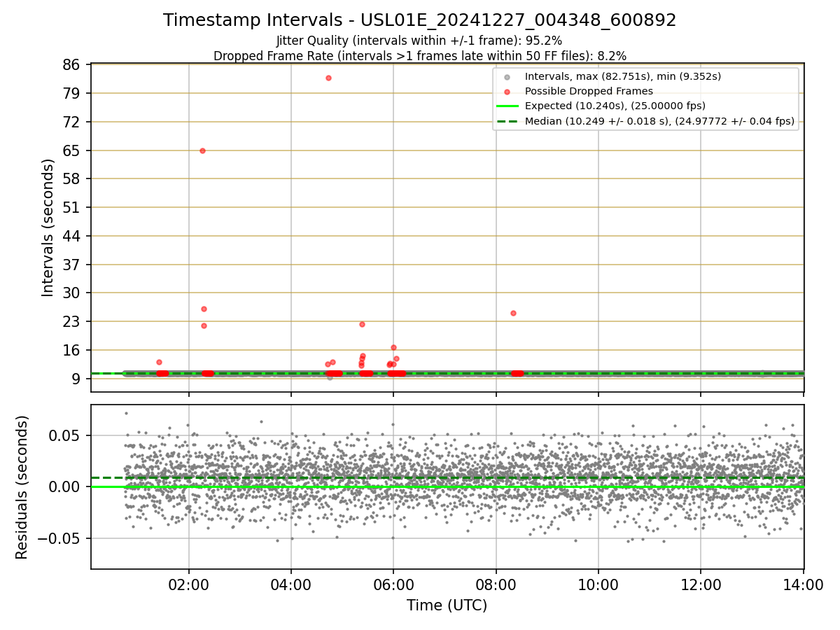Click the plot title "Timestamp Intervals - USL01E_20241227_004348_600892"
This screenshot has height=630, width=840.
point(420,20)
